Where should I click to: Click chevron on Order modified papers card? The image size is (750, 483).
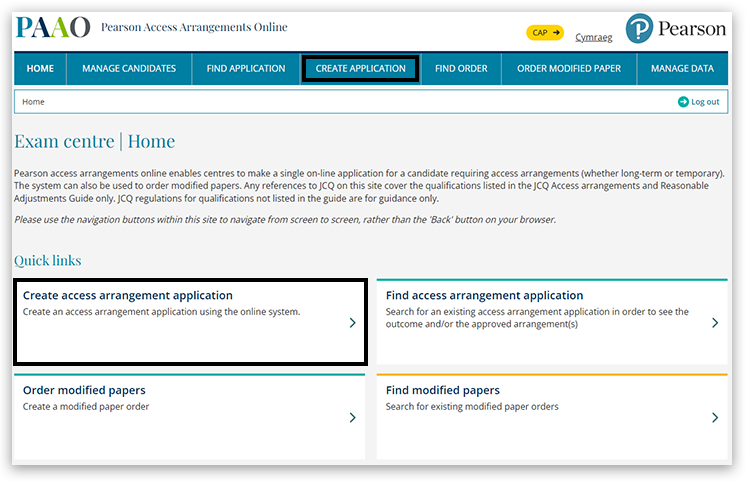click(352, 418)
